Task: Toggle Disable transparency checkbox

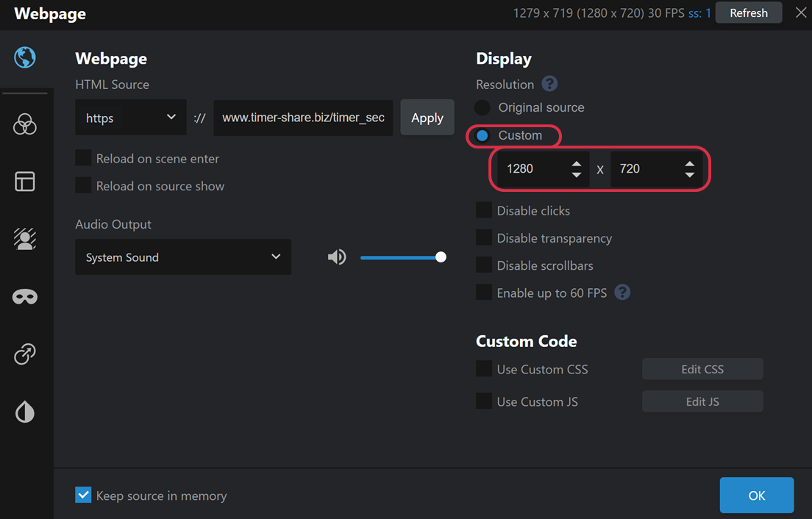Action: point(484,238)
